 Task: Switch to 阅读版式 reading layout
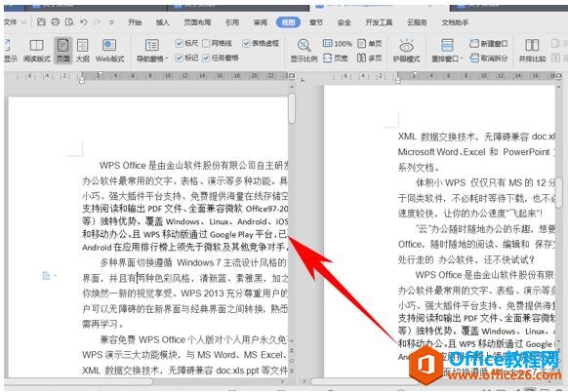click(36, 51)
